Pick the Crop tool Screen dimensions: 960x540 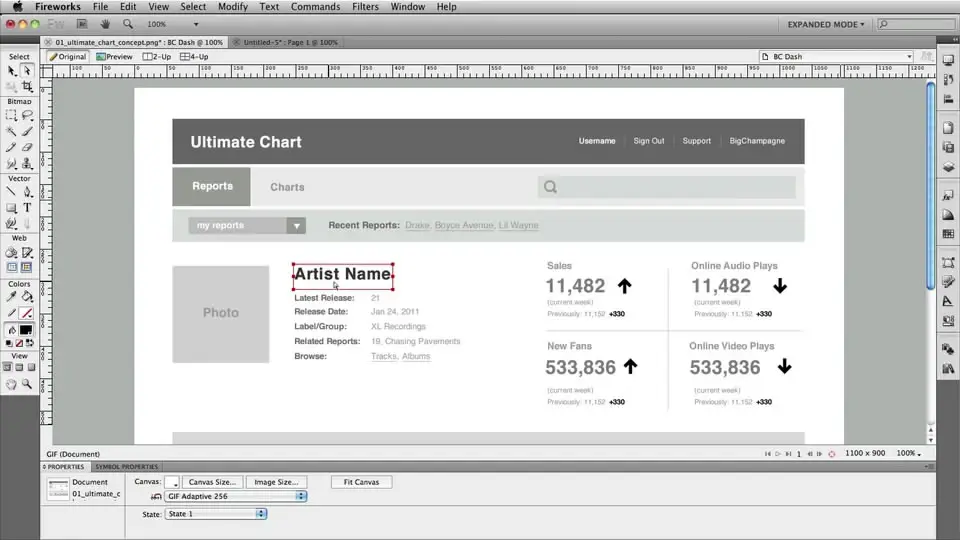(x=27, y=86)
